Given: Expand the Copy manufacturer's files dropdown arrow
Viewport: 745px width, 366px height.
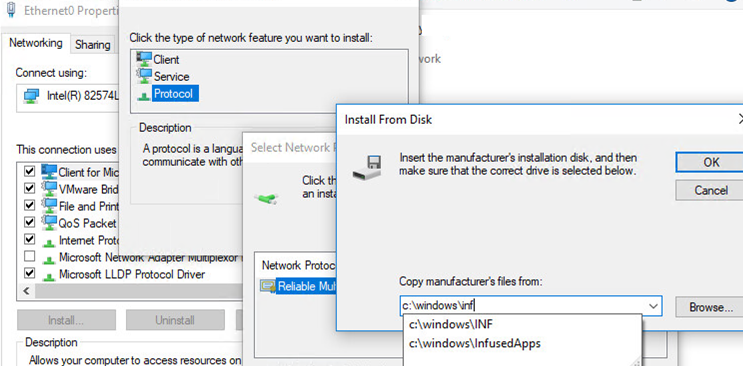Looking at the screenshot, I should (653, 307).
